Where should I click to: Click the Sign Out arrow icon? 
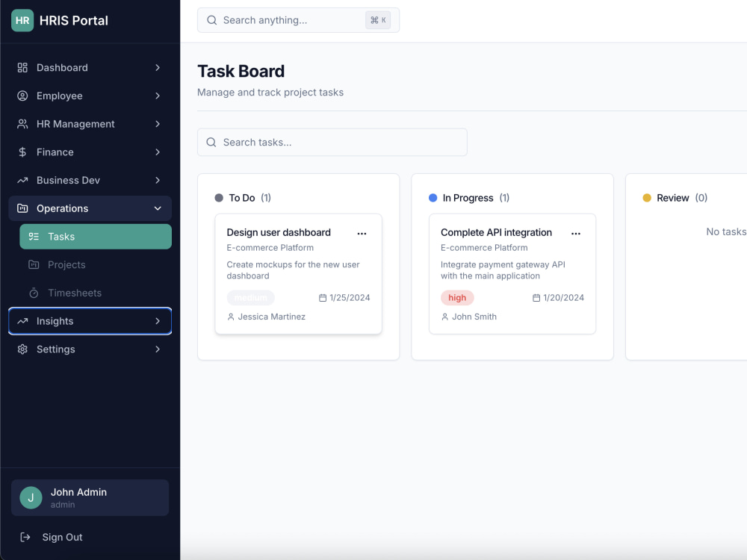tap(25, 537)
